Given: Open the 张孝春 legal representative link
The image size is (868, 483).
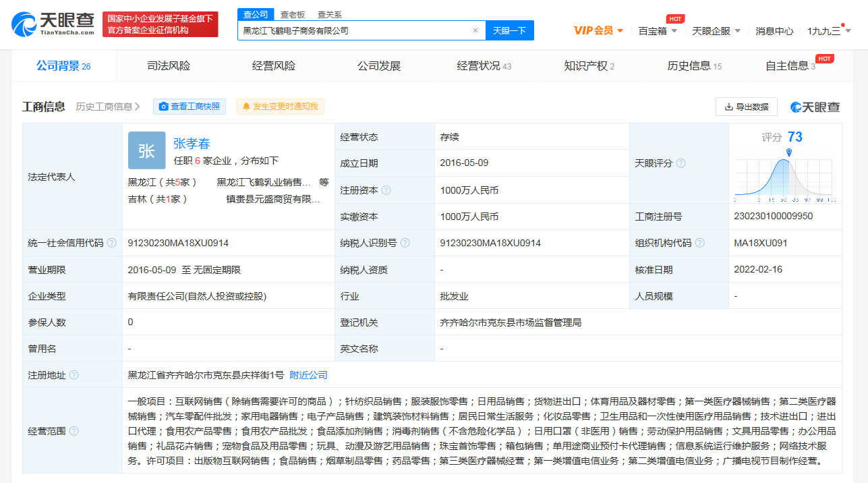Looking at the screenshot, I should click(192, 143).
